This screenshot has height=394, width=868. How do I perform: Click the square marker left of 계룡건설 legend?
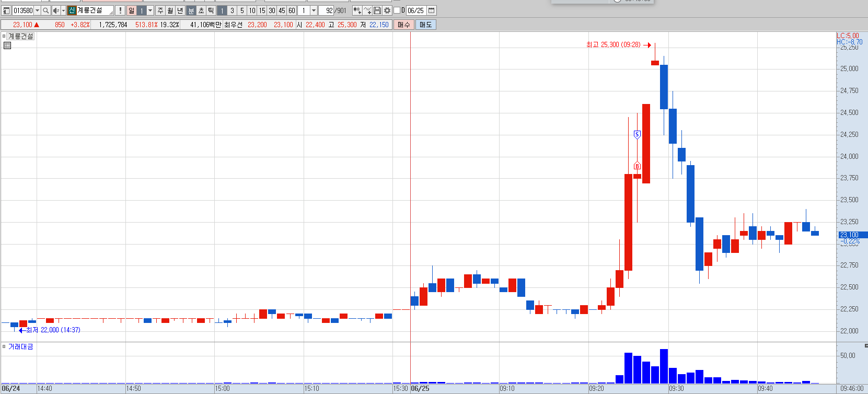(x=4, y=36)
